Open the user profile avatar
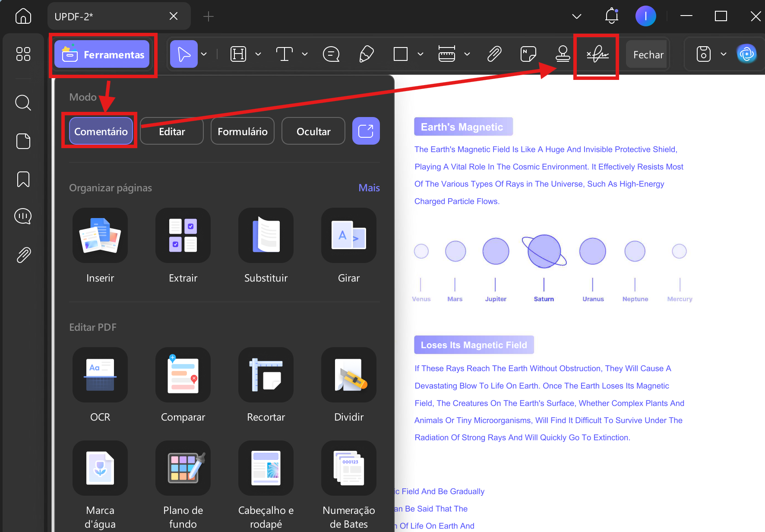765x532 pixels. coord(646,16)
